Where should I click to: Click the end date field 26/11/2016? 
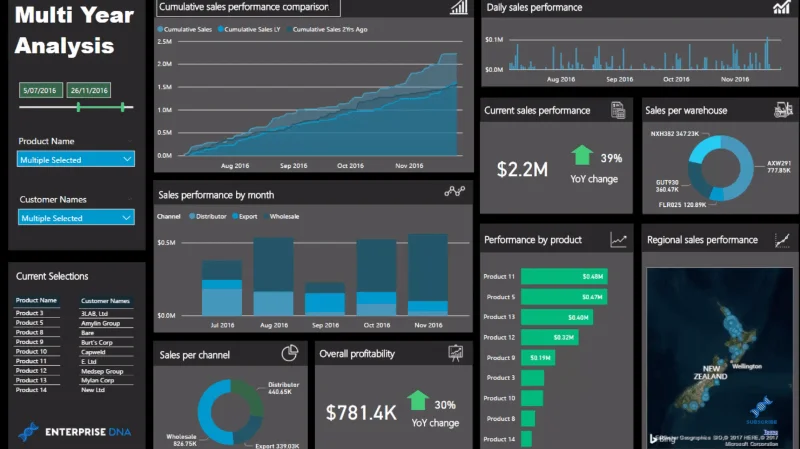point(89,90)
